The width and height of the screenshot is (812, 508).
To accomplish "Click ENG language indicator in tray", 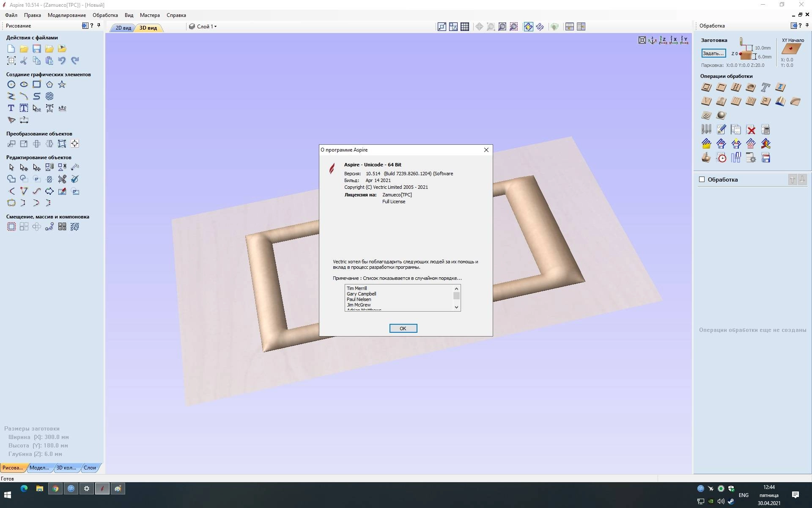I will click(743, 495).
